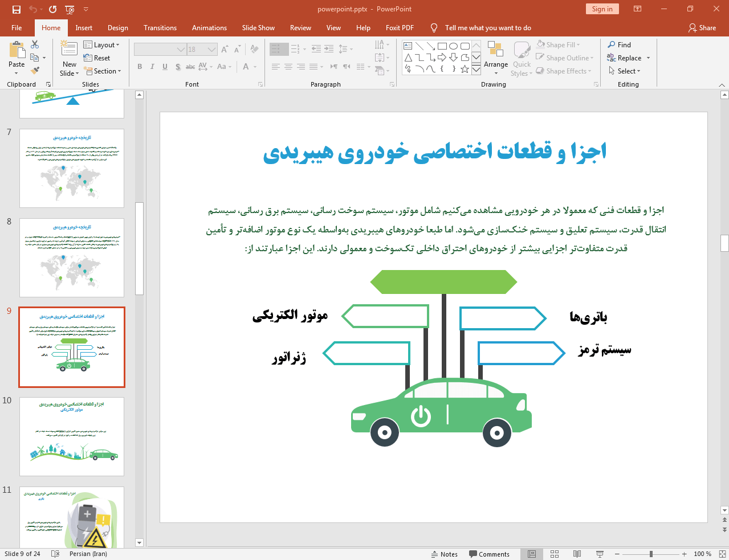Screen dimensions: 729x560
Task: Click the Redo/Repeat icon
Action: click(52, 9)
